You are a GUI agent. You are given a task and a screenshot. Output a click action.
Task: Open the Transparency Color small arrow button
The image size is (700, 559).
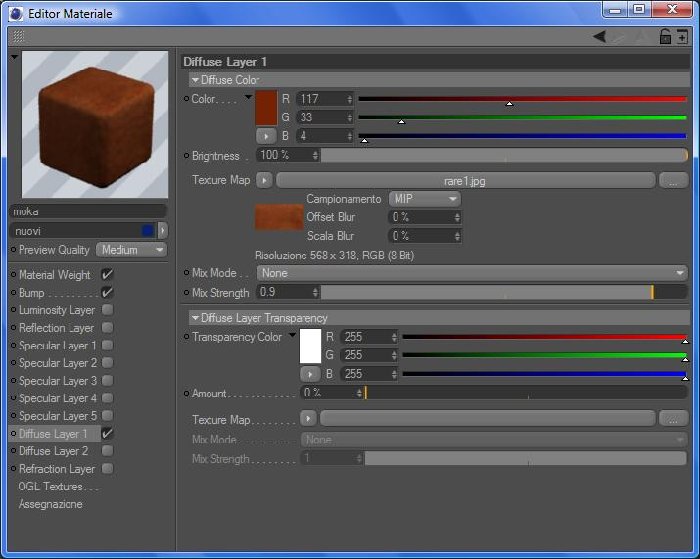coord(310,373)
